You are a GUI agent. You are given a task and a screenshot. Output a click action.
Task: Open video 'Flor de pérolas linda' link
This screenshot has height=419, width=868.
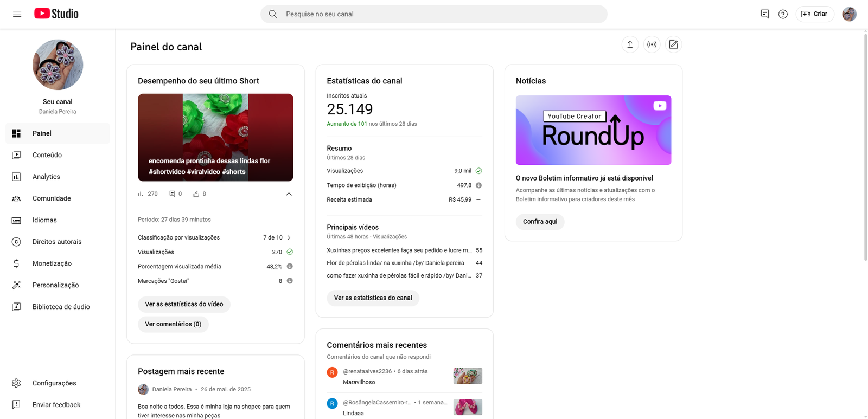pos(395,263)
